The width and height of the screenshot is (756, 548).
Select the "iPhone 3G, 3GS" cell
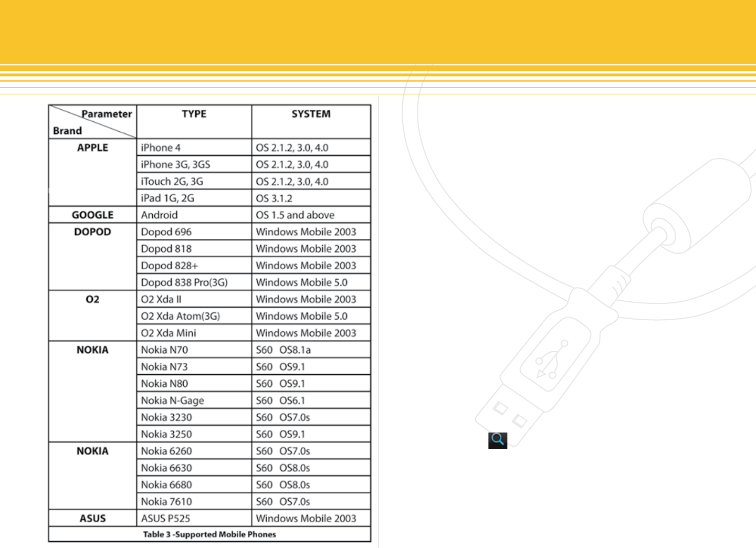[194, 164]
